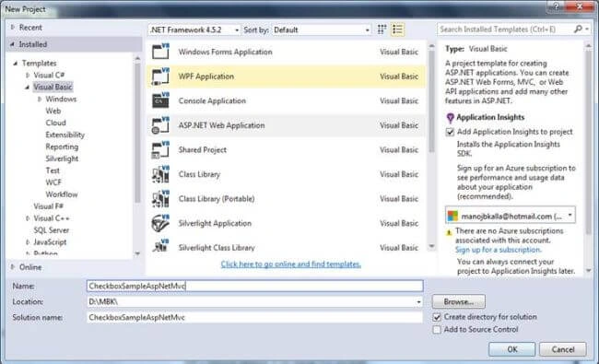This screenshot has height=364, width=599.
Task: Select Cloud template category
Action: 56,123
